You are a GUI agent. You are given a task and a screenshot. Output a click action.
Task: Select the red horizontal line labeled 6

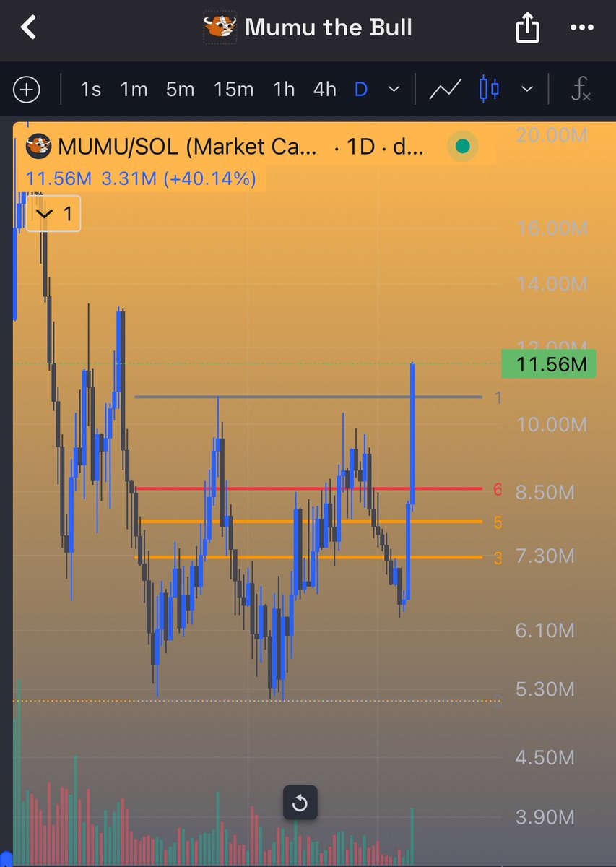click(308, 489)
